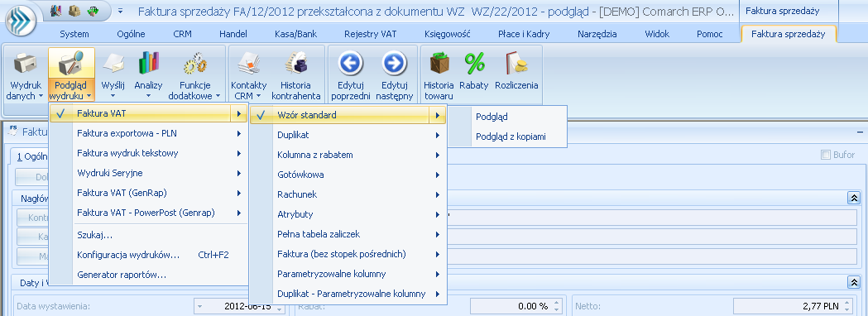Viewport: 868px width, 316px height.
Task: Open Historia kontrahenta icon
Action: pyautogui.click(x=296, y=64)
